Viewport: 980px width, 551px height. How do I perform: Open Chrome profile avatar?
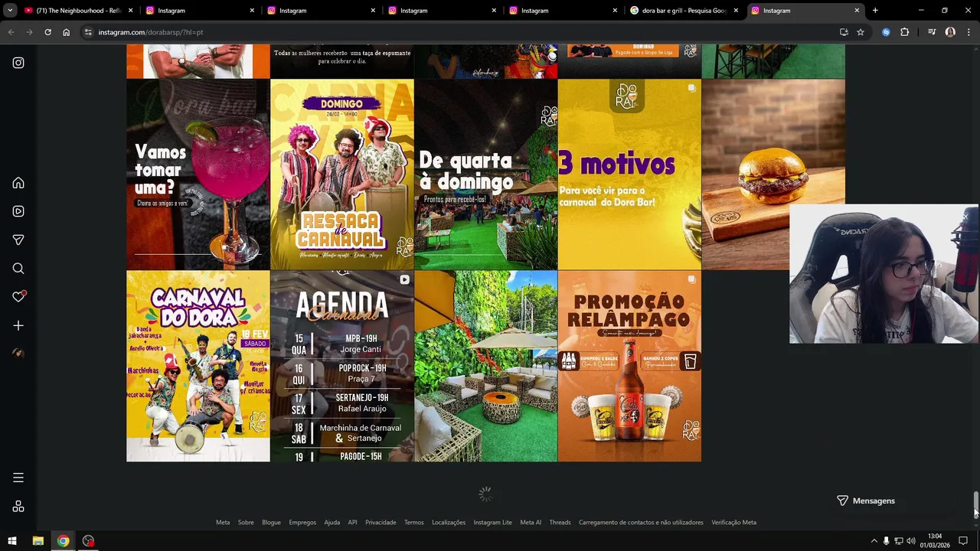click(x=950, y=32)
